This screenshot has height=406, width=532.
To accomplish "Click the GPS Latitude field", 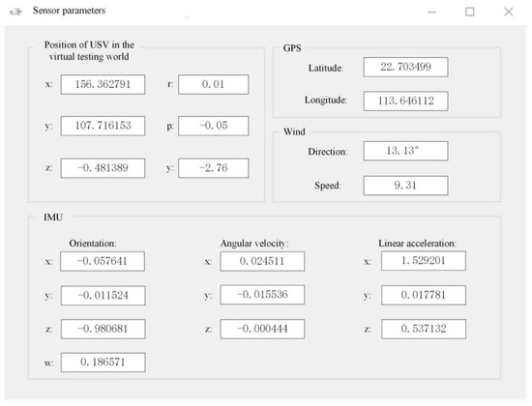I will (x=406, y=67).
